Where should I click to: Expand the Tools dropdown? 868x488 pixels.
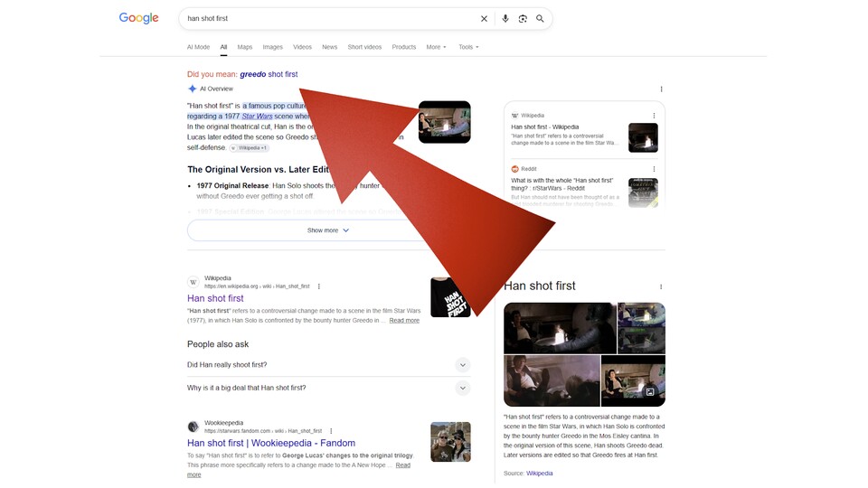pos(468,47)
